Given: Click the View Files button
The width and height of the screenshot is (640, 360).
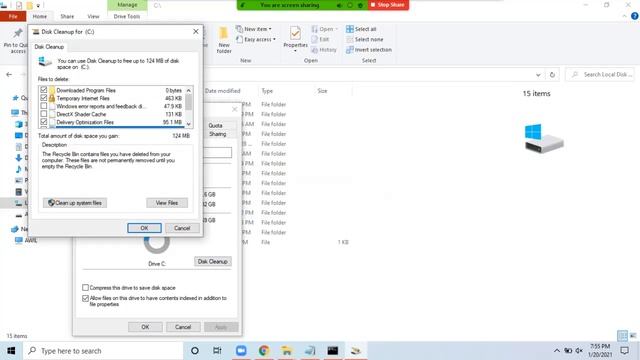Looking at the screenshot, I should click(167, 203).
